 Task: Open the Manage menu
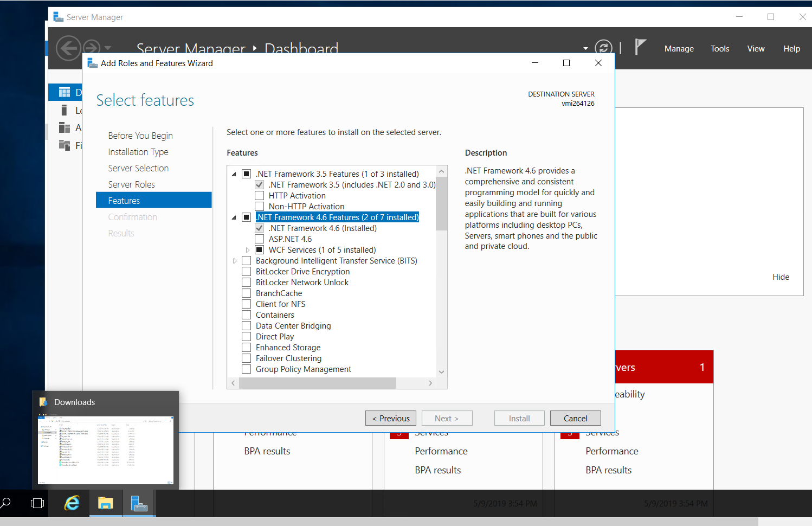coord(679,49)
